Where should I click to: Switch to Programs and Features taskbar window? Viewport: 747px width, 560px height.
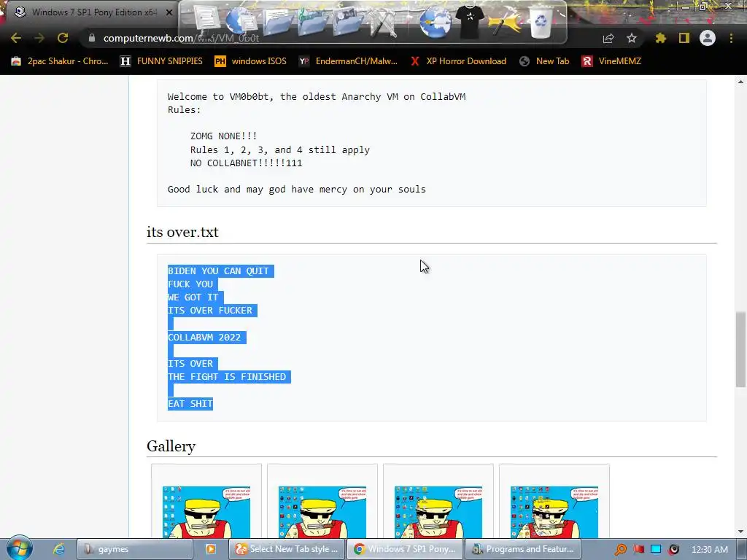[522, 549]
